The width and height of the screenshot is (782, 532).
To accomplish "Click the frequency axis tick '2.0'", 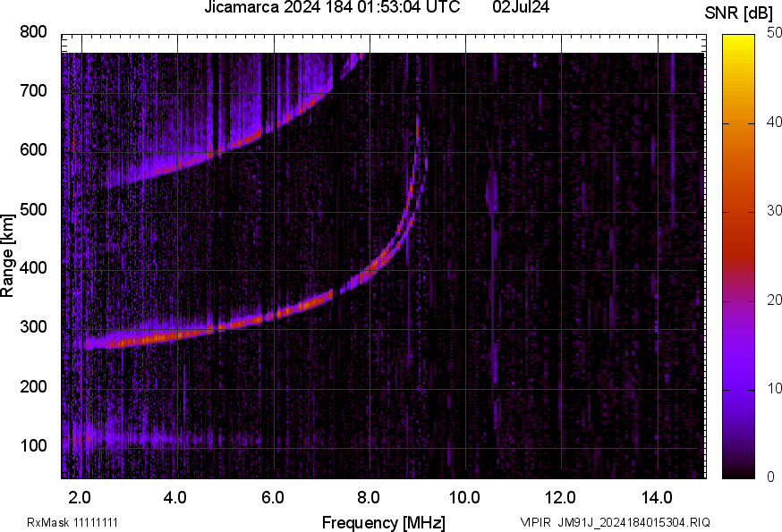I will (80, 498).
